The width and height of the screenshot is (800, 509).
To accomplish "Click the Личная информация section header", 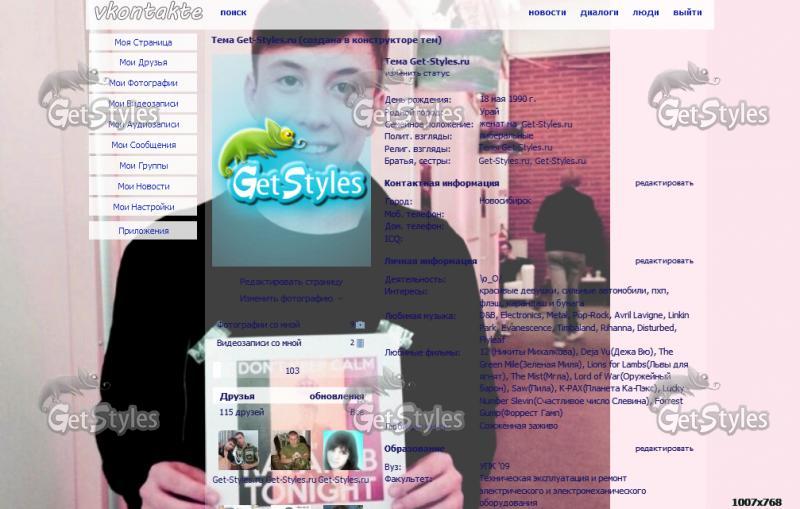I will [x=430, y=261].
